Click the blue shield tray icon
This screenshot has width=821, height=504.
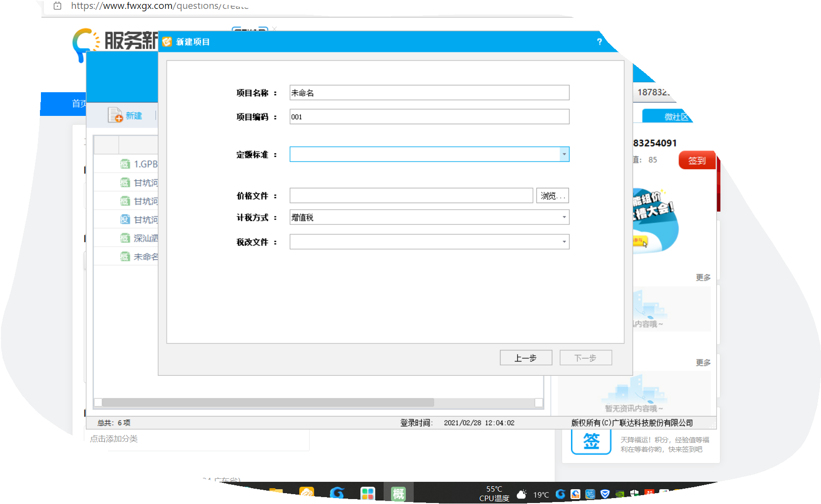[605, 494]
